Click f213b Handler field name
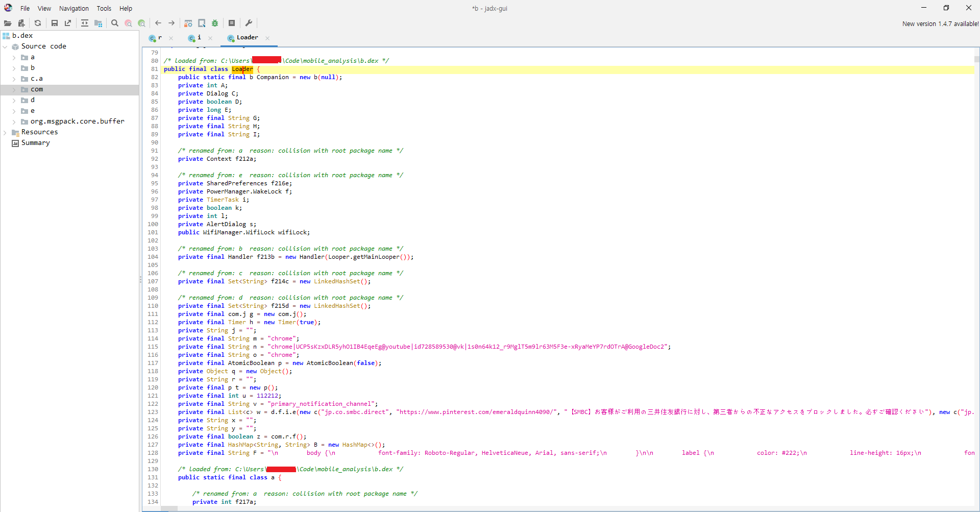 [265, 257]
